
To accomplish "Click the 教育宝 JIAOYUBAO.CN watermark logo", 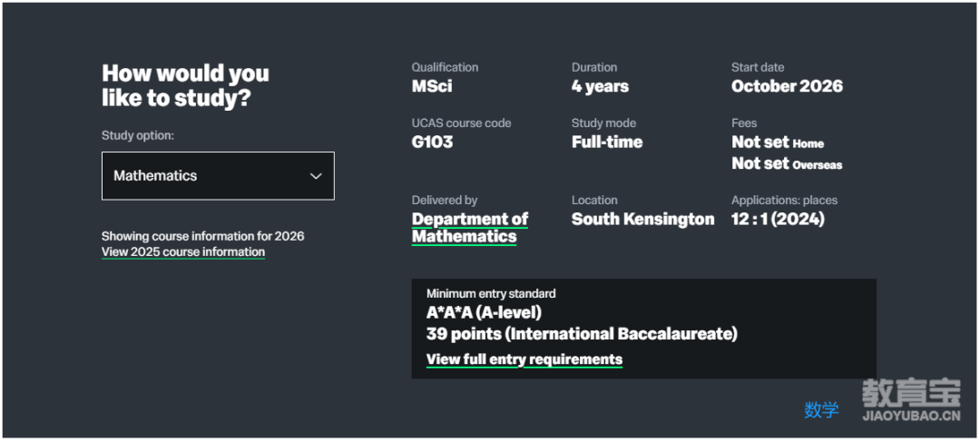I will [x=911, y=399].
